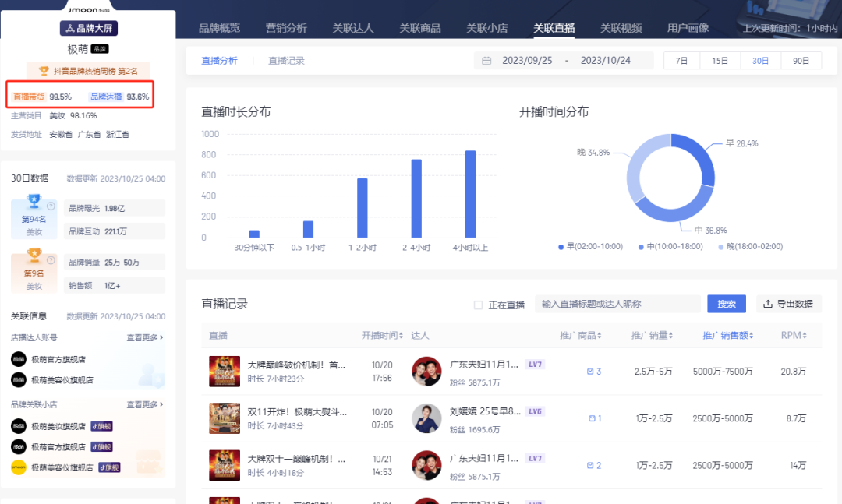
Task: Switch to 关联小店 tab
Action: tap(487, 28)
